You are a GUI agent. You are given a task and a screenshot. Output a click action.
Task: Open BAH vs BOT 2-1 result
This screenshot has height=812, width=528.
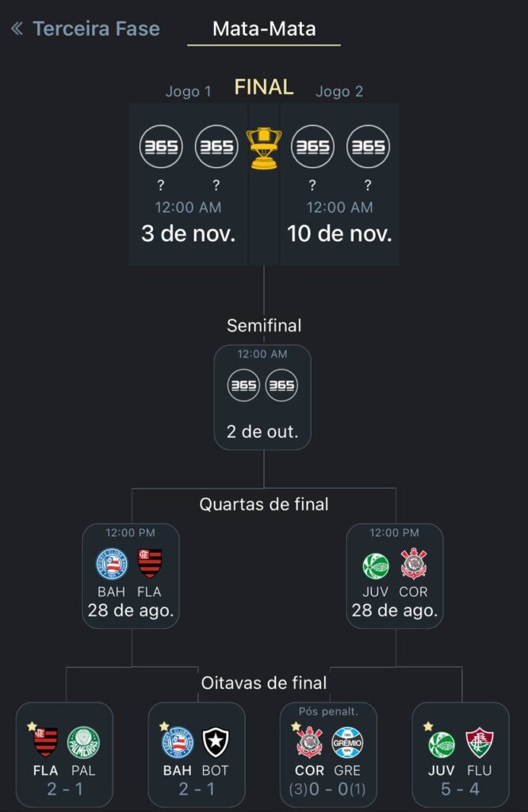pyautogui.click(x=197, y=755)
